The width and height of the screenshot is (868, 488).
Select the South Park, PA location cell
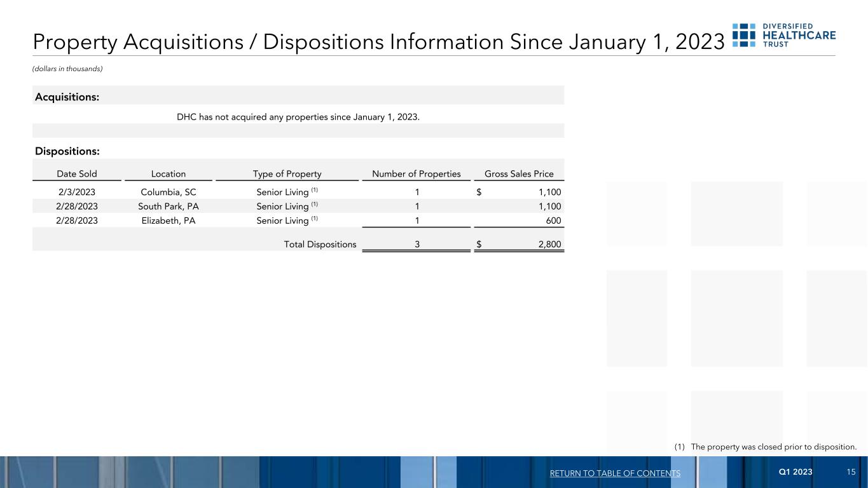169,206
